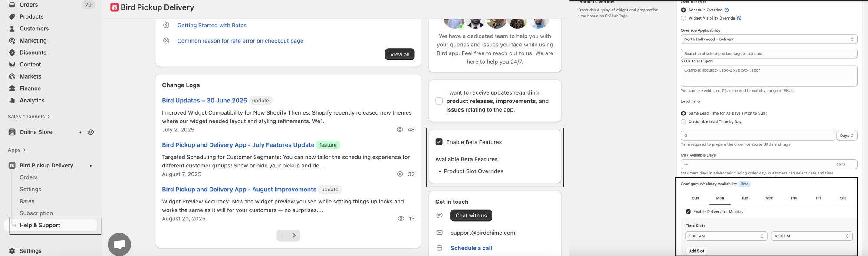Click the Chat with us button
Viewport: 868px width, 256px height.
tap(471, 216)
